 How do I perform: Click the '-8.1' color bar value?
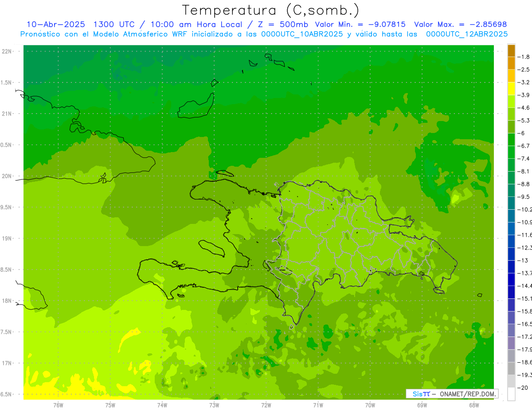(524, 171)
